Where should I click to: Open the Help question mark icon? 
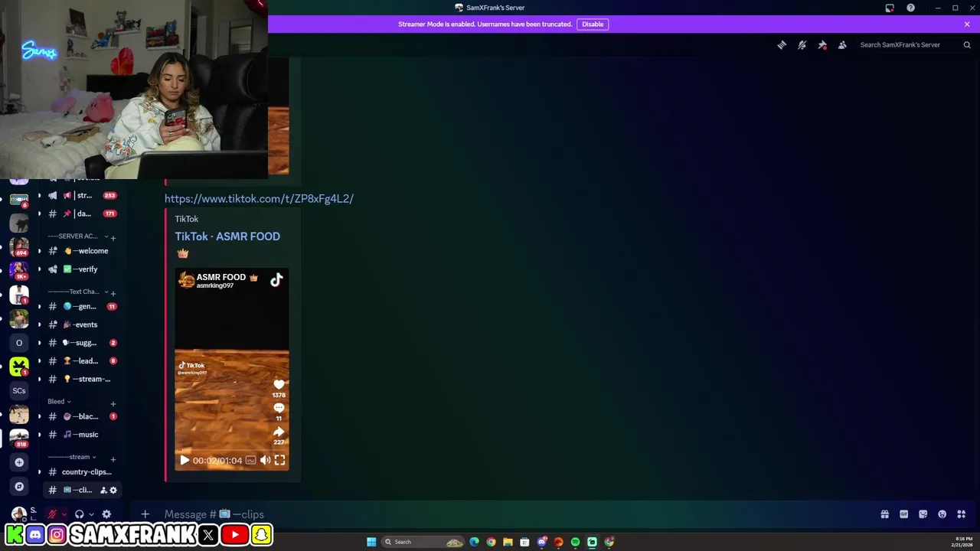pos(910,8)
